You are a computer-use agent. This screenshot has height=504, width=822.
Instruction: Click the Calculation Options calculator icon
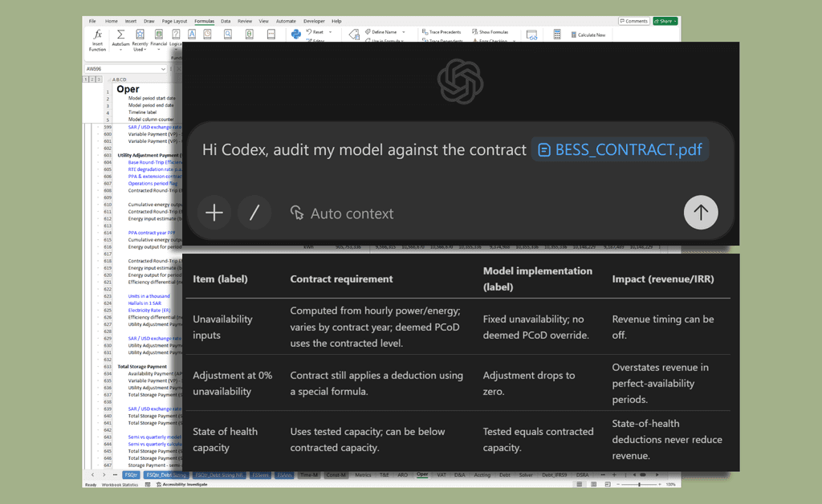tap(557, 34)
